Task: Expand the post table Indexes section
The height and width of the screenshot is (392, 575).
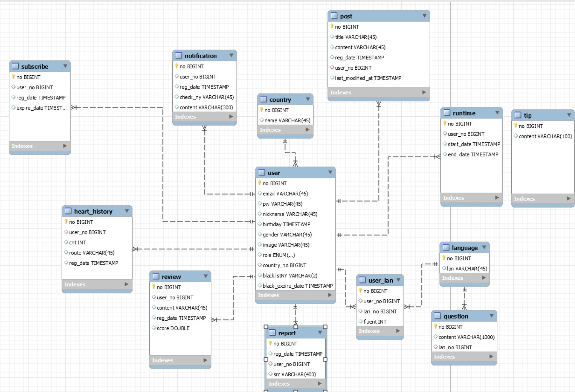Action: [420, 91]
